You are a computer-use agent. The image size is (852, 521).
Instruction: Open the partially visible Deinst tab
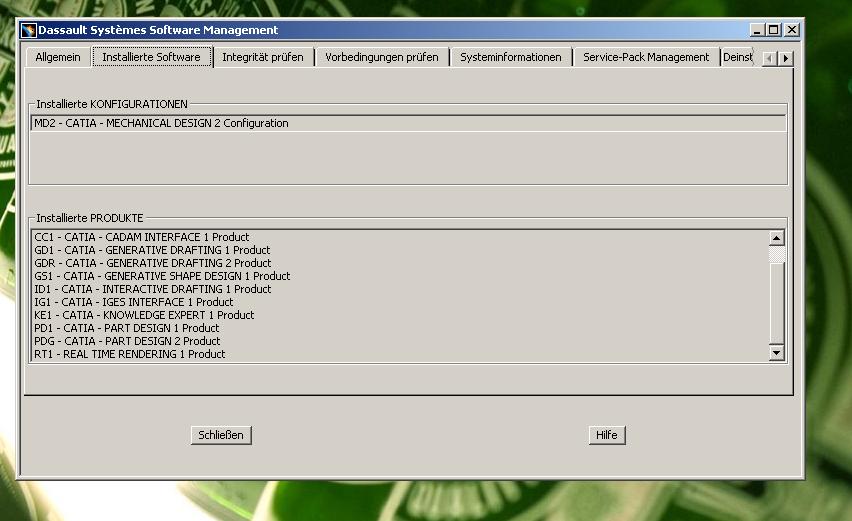pyautogui.click(x=737, y=57)
